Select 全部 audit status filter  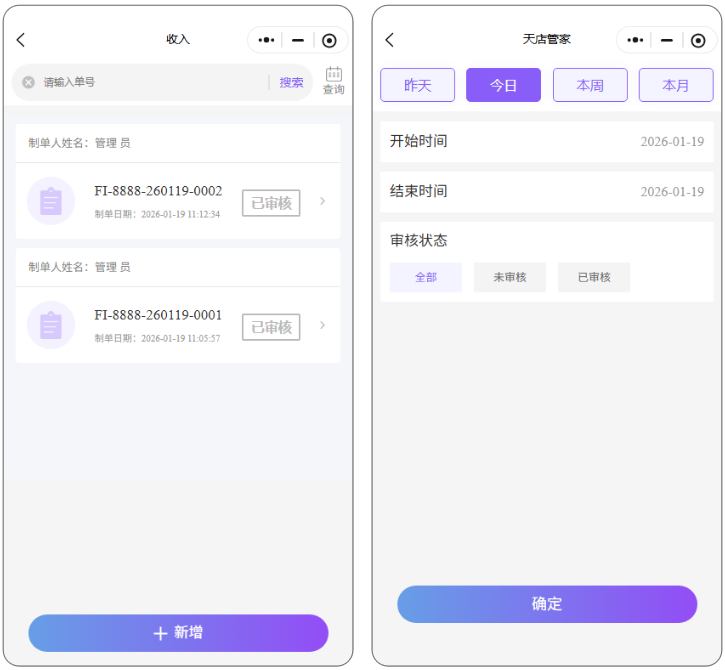(426, 277)
